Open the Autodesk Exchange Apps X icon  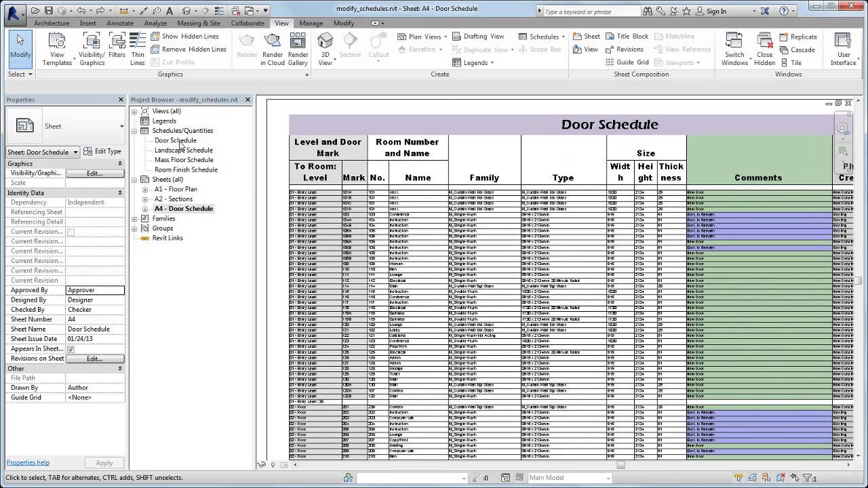click(x=764, y=11)
